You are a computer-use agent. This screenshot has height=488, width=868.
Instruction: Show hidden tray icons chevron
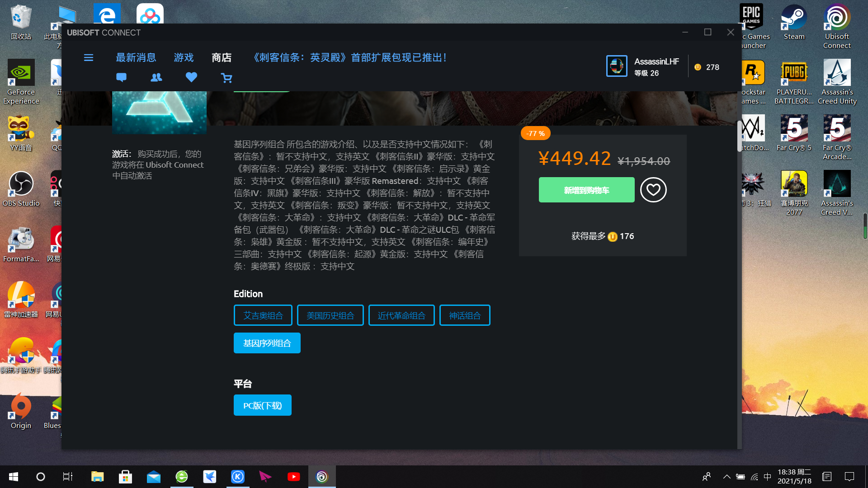point(726,477)
